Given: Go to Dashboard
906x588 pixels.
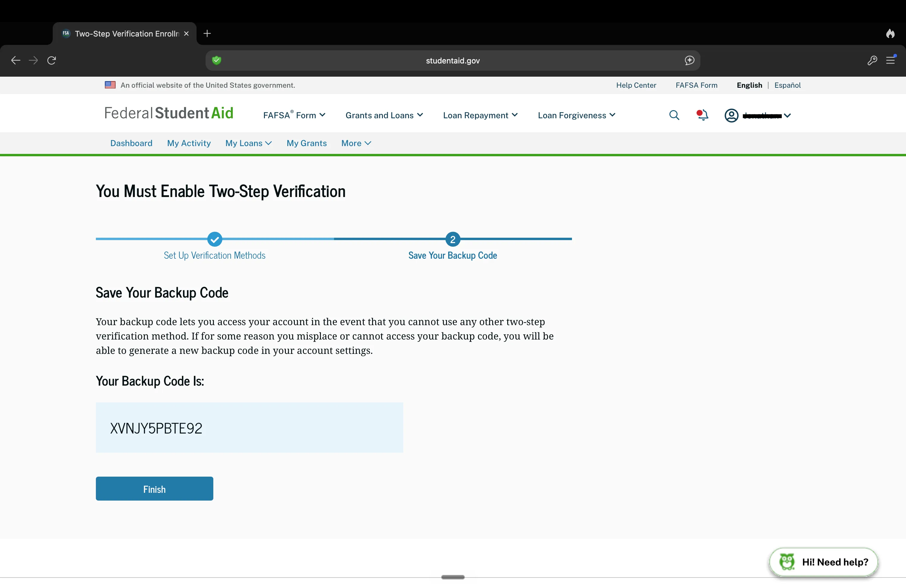Looking at the screenshot, I should pos(131,143).
